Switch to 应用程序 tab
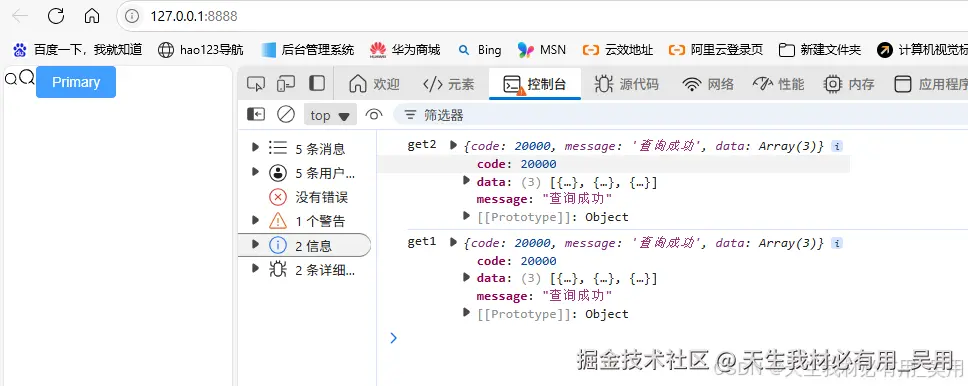 click(930, 84)
